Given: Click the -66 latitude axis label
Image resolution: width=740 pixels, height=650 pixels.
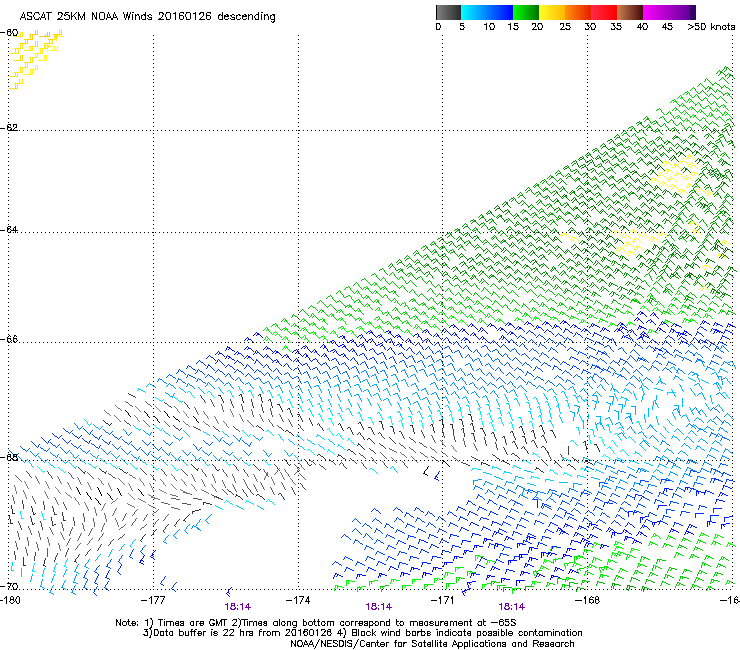Looking at the screenshot, I should tap(9, 339).
